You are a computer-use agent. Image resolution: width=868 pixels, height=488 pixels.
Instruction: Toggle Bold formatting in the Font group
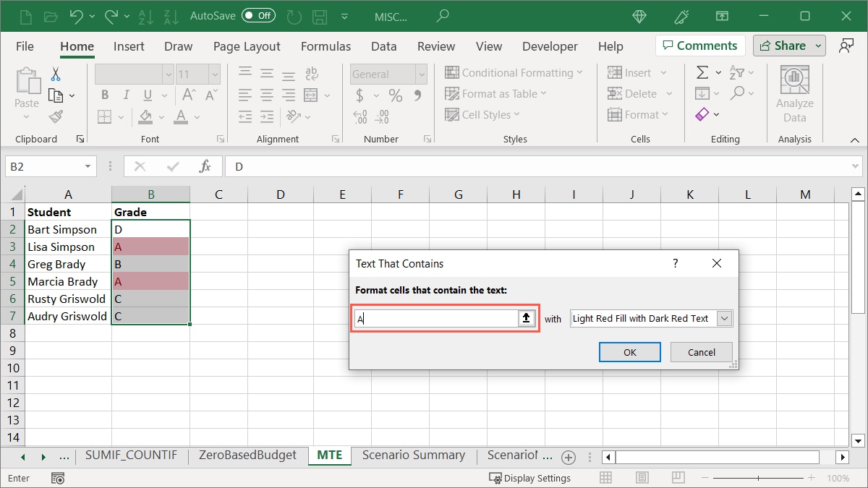104,95
